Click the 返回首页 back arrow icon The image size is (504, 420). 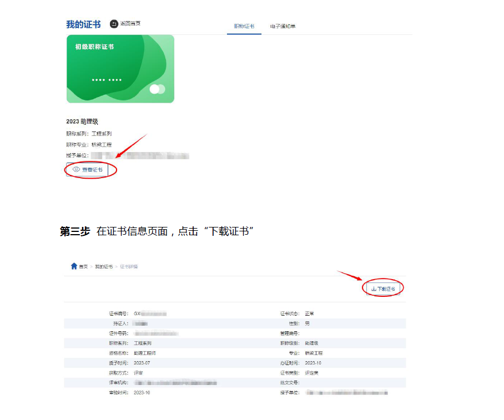point(114,23)
